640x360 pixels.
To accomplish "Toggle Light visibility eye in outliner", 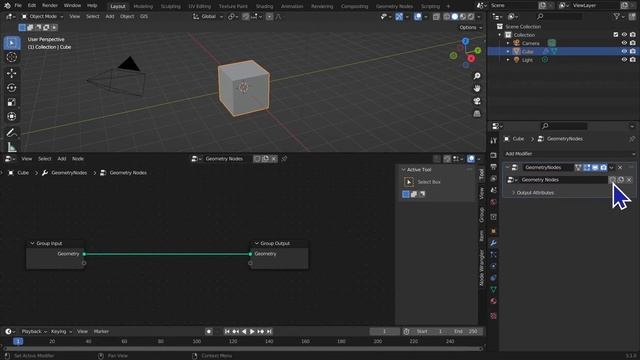I will coord(624,60).
